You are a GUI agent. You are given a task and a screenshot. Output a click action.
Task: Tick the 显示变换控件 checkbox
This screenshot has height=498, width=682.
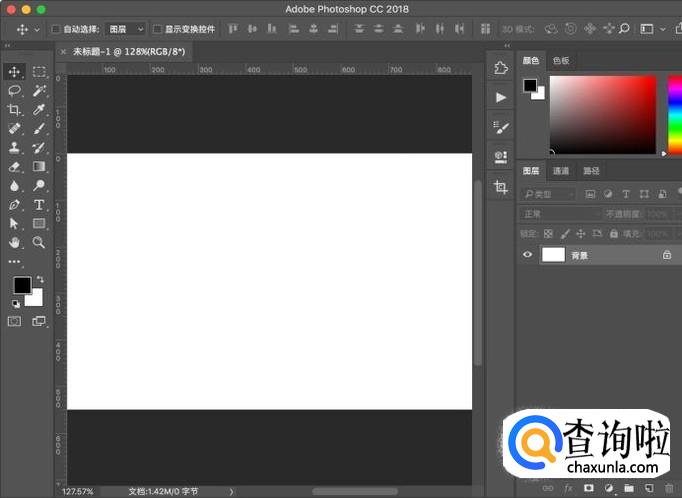coord(157,29)
